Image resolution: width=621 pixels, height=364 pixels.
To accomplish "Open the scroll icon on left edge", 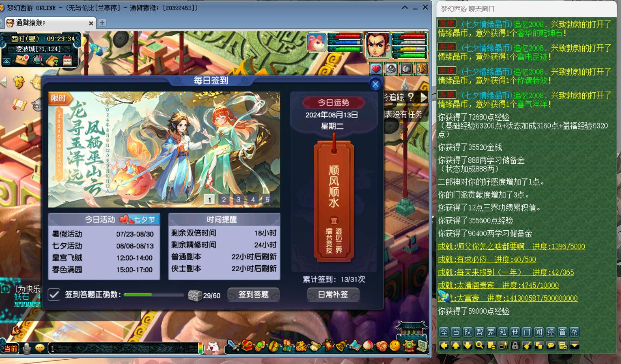I will click(19, 104).
